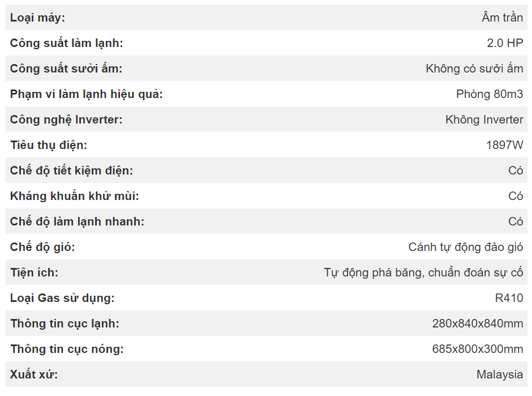Select the 'Phòng 80m3' value

pyautogui.click(x=490, y=94)
